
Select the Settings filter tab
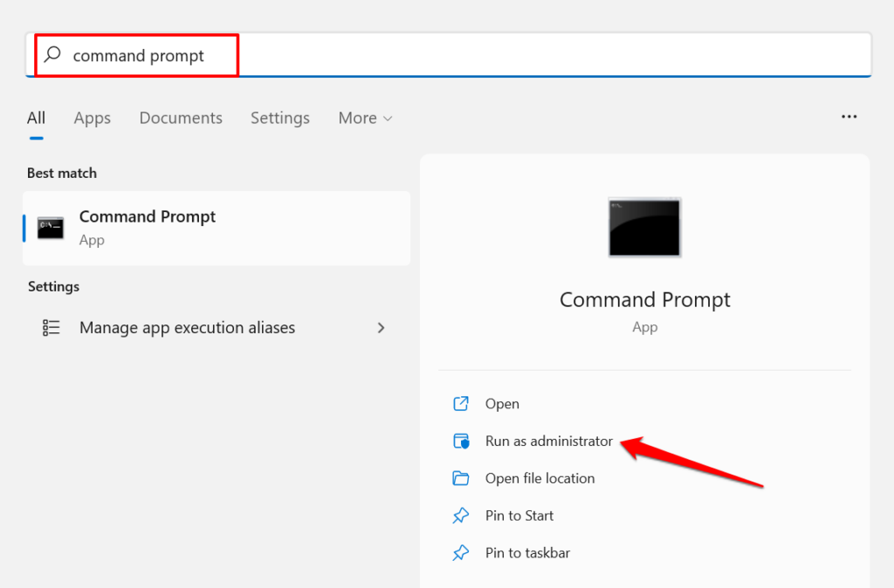tap(279, 118)
